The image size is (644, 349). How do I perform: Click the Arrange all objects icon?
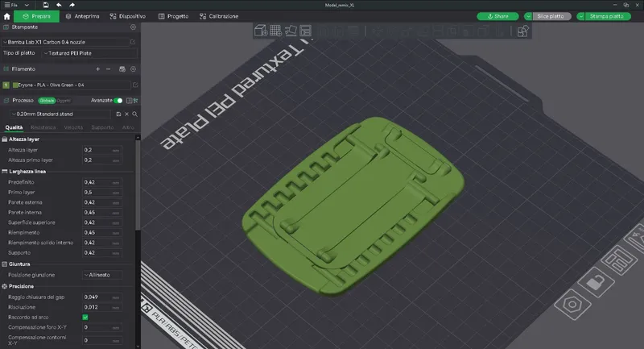306,31
